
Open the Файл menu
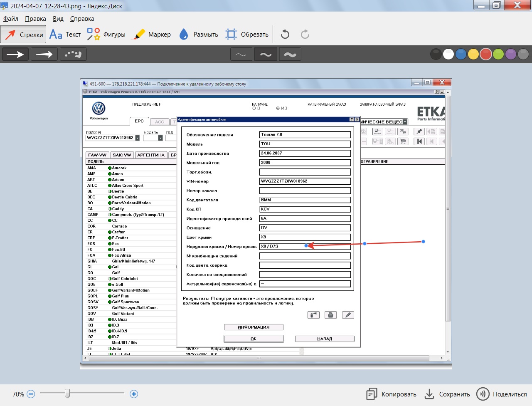pyautogui.click(x=11, y=19)
